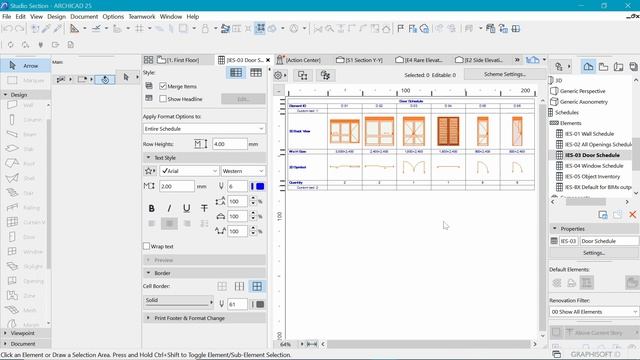Open Generic Perspective in navigator
This screenshot has width=640, height=360.
pyautogui.click(x=578, y=91)
